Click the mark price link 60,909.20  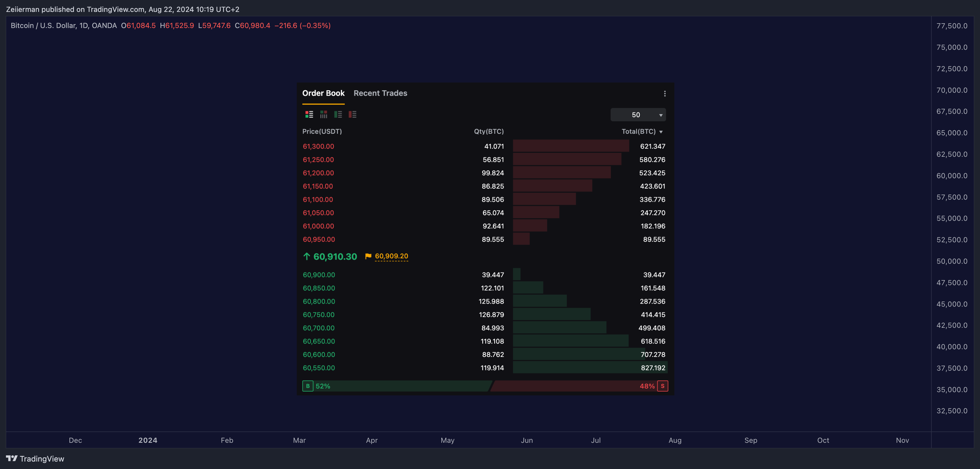click(392, 256)
